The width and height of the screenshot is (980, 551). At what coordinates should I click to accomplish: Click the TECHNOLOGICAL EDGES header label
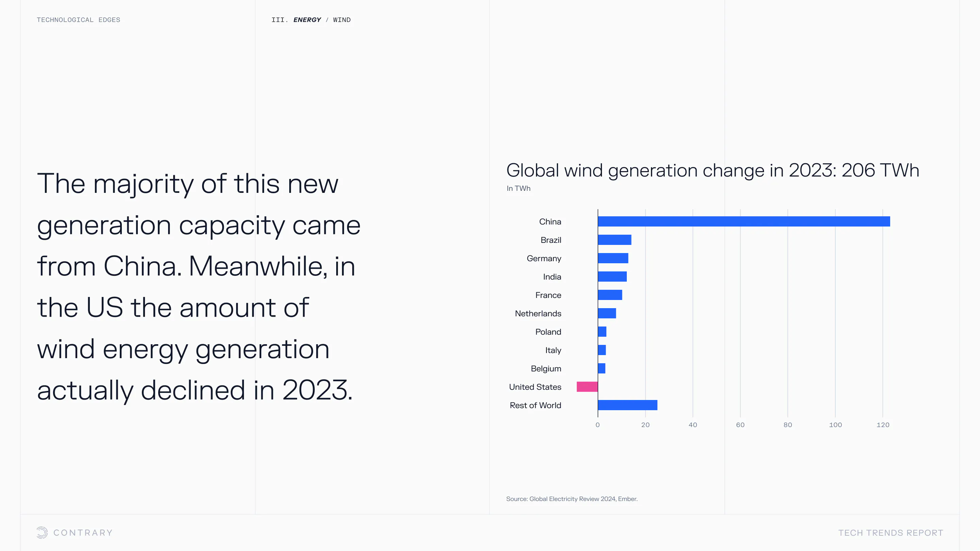pyautogui.click(x=78, y=20)
